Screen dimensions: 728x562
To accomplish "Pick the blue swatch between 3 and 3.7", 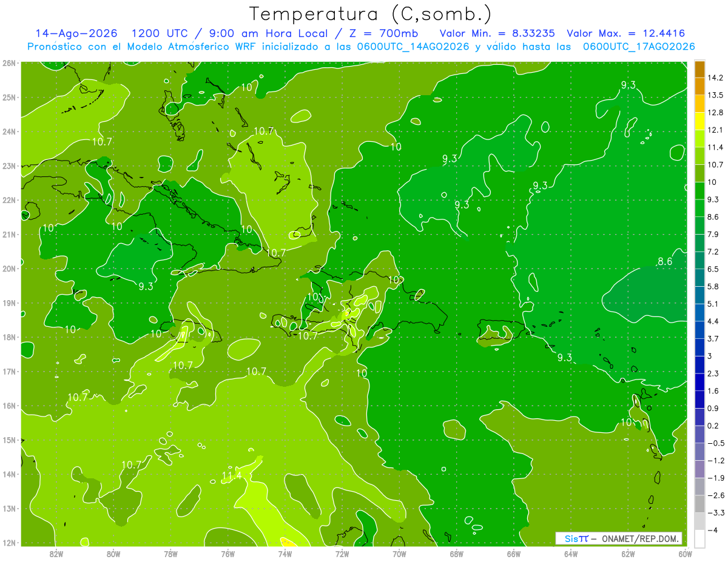I will (x=699, y=347).
